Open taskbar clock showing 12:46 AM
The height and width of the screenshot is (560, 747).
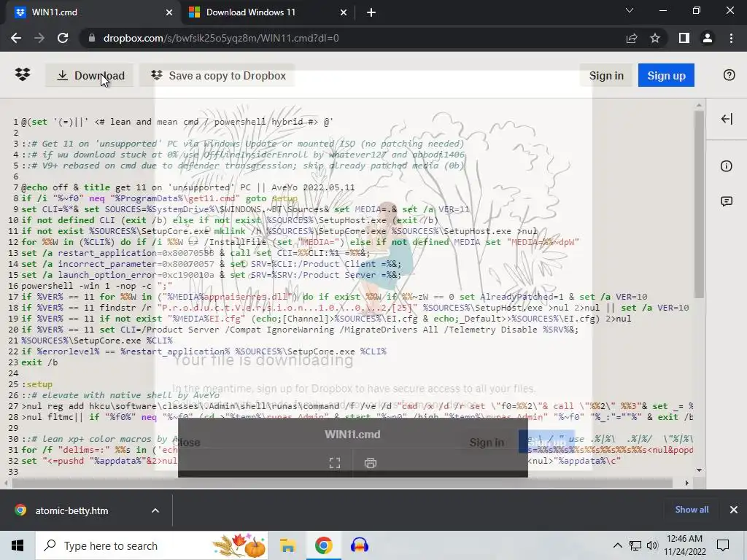coord(684,545)
